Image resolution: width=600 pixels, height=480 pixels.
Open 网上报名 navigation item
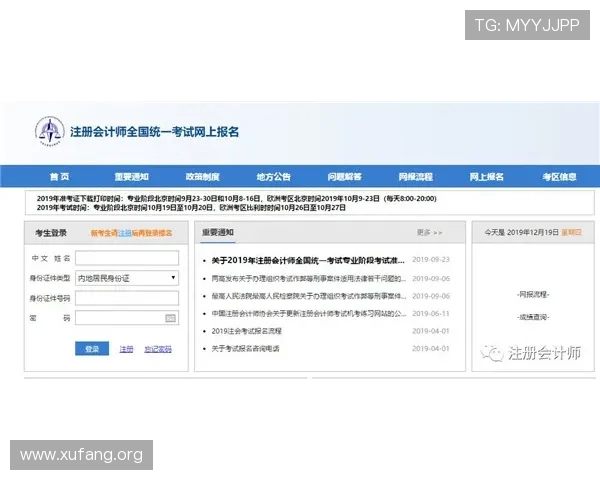point(487,177)
